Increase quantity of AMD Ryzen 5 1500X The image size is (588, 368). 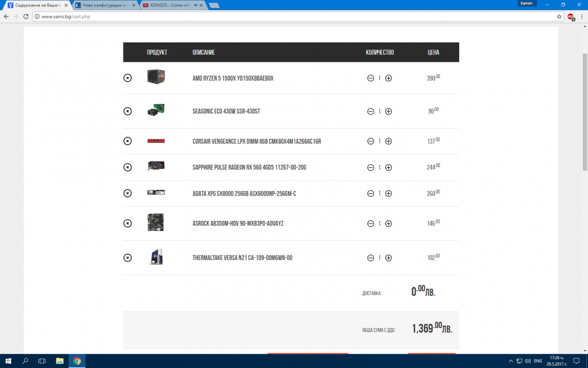click(389, 78)
